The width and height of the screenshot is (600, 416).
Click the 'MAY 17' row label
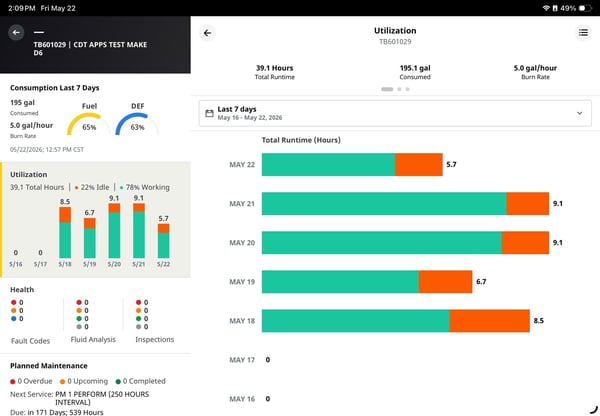242,360
